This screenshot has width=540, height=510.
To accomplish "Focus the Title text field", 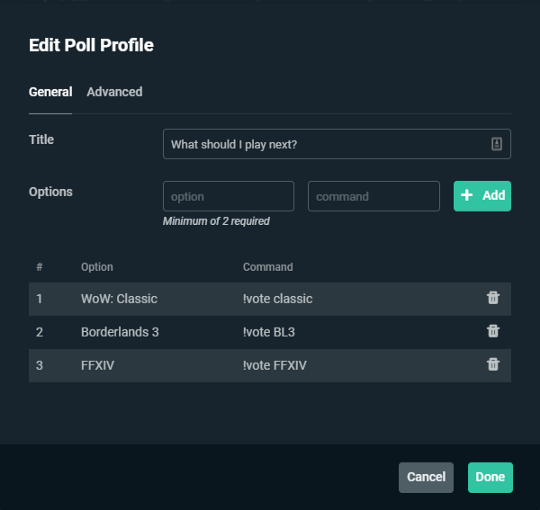I will (336, 144).
